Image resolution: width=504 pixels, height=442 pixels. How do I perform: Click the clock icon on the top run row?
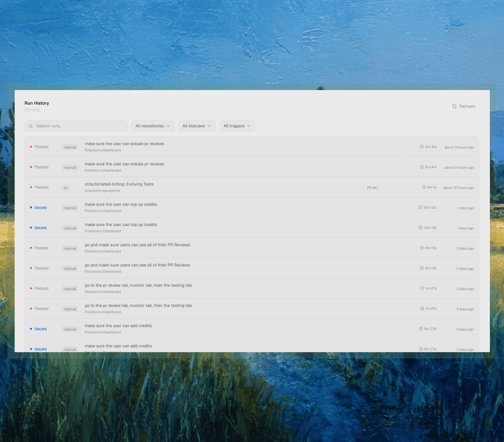click(421, 147)
